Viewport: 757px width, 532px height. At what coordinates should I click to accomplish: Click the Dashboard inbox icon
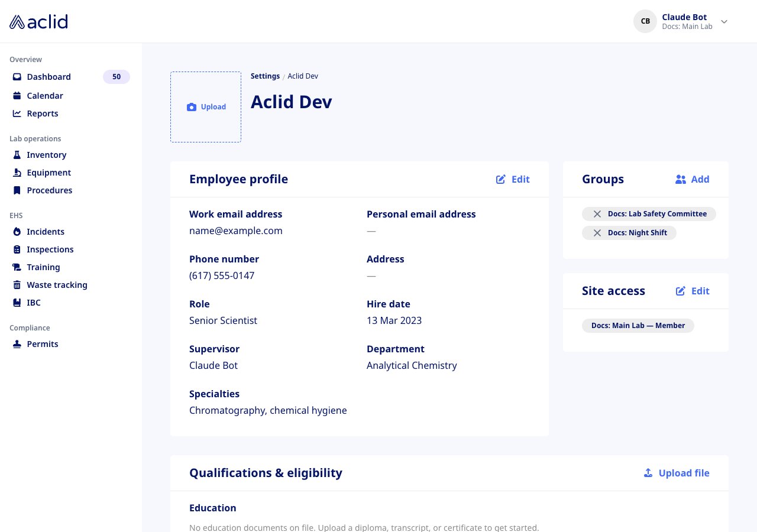(17, 77)
